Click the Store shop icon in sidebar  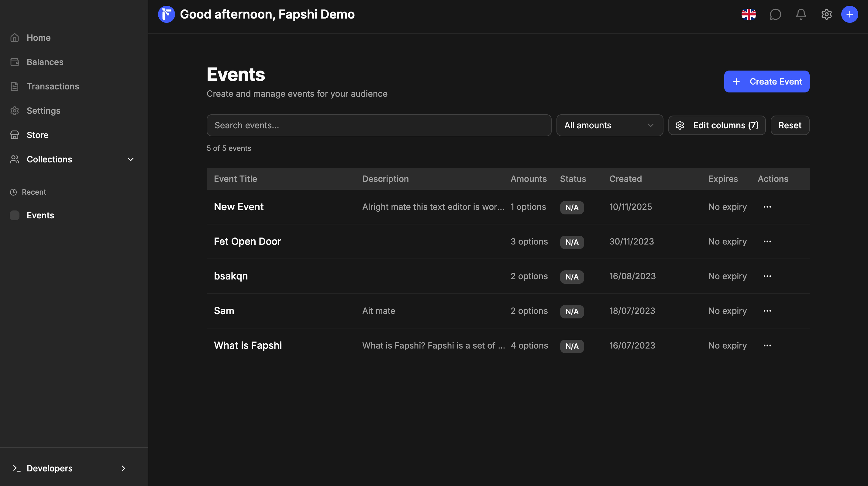pyautogui.click(x=15, y=134)
